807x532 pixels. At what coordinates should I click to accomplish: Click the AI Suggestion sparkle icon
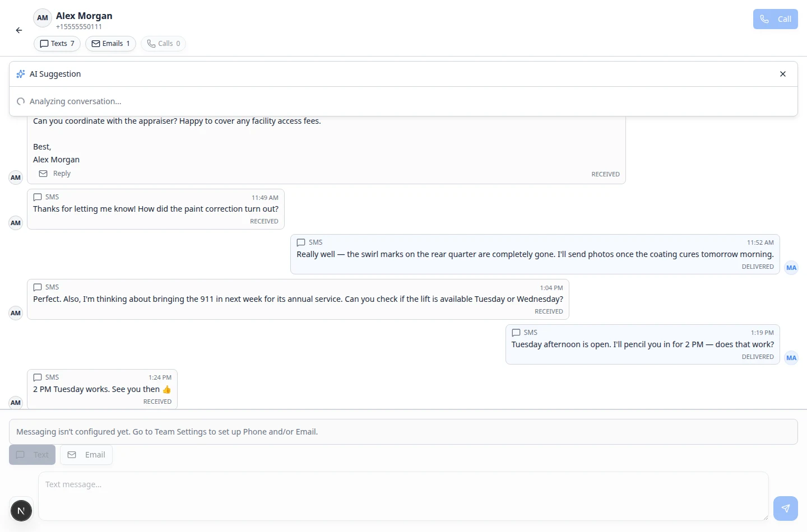[21, 74]
